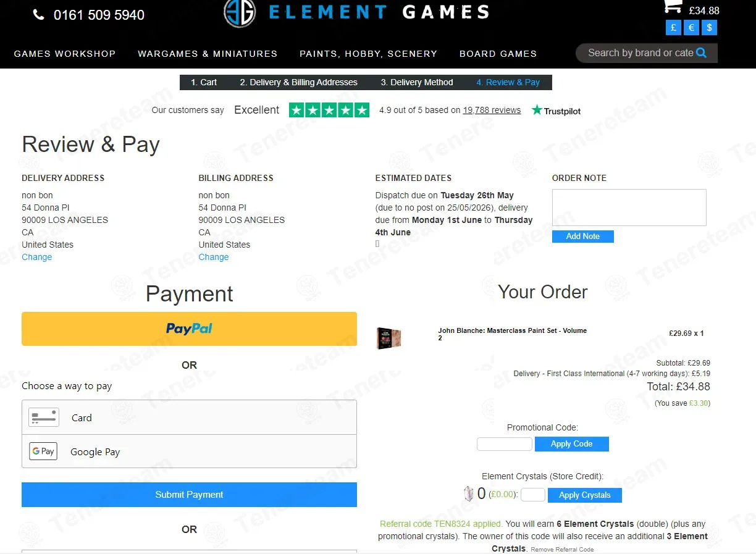Click the £29.69 x 1 price
The height and width of the screenshot is (554, 756).
tap(686, 334)
